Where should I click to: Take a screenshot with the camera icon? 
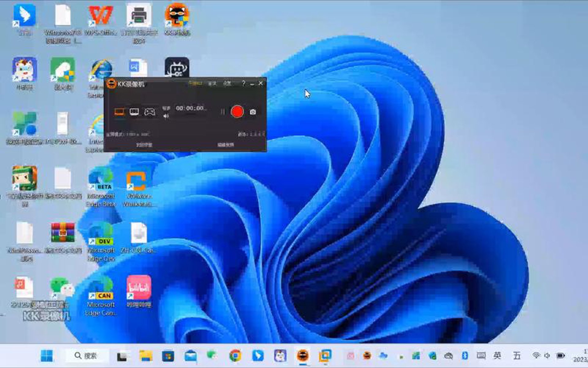click(253, 112)
